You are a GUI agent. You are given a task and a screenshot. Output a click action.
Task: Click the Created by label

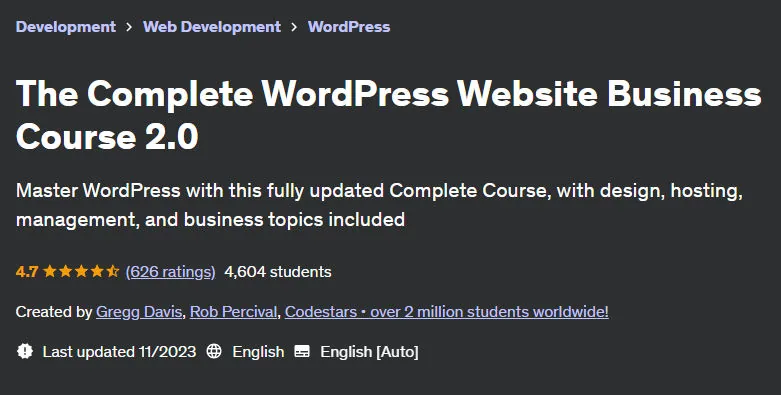[x=54, y=312]
